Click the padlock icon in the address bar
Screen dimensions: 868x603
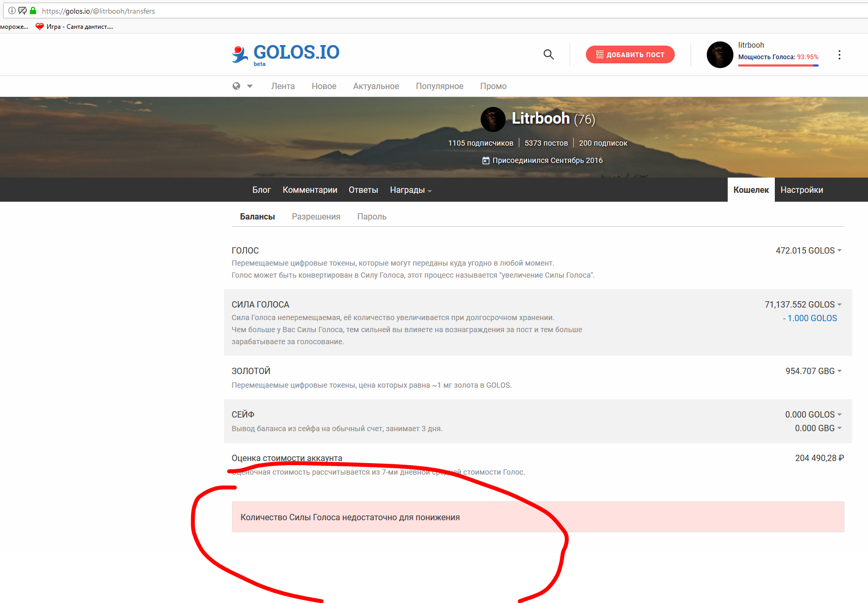[33, 10]
